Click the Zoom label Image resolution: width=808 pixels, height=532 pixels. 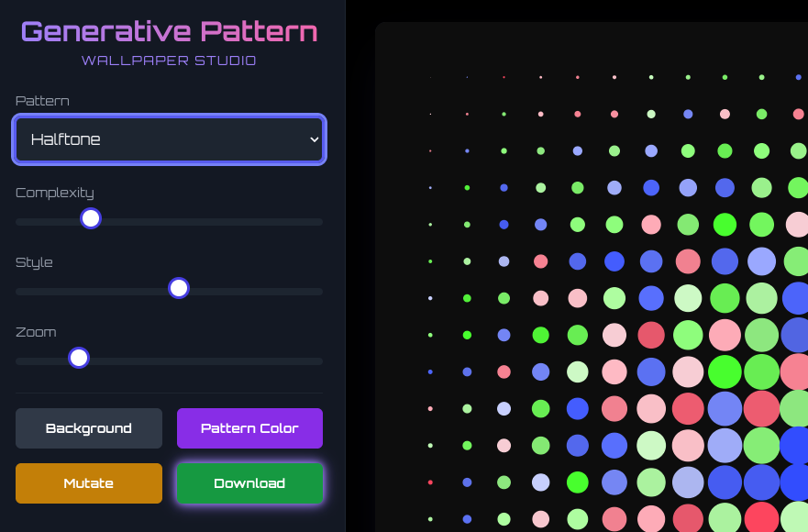pos(36,332)
